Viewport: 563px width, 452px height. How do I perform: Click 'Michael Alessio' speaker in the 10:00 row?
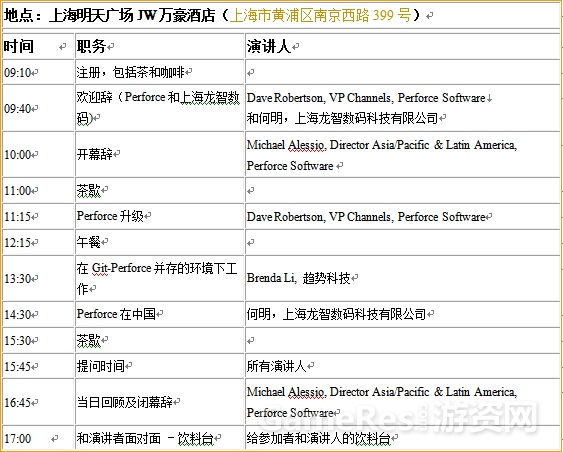tap(286, 145)
